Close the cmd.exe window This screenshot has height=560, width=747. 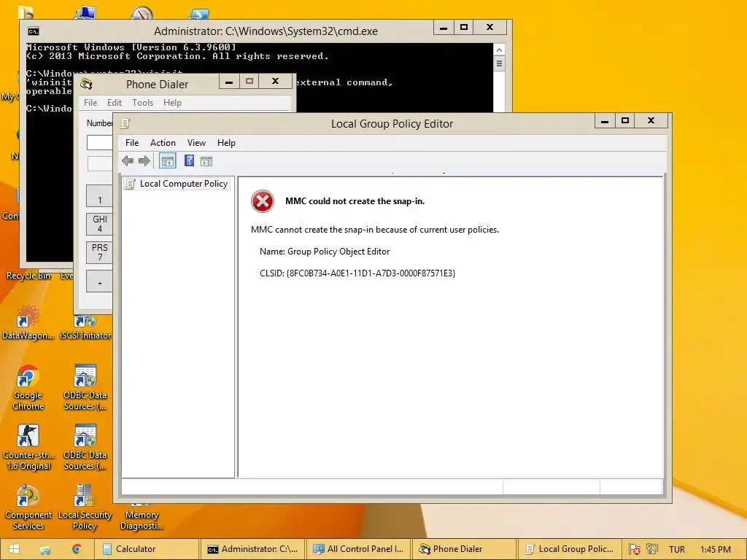[x=489, y=28]
